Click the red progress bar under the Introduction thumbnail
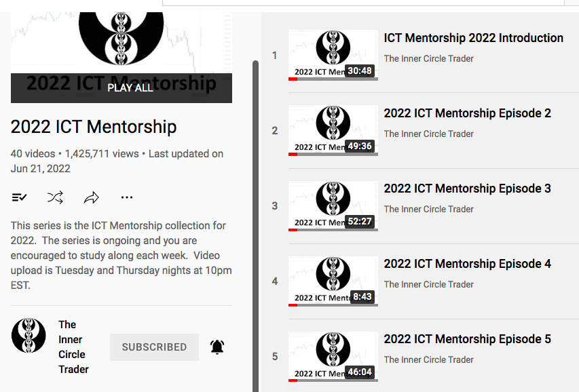Image resolution: width=579 pixels, height=392 pixels. click(294, 79)
